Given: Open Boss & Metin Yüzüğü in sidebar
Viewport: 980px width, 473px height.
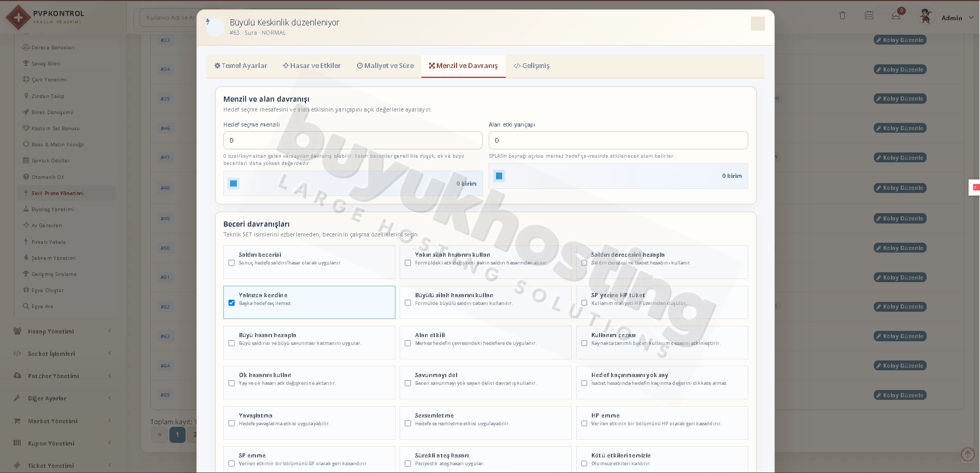Looking at the screenshot, I should pos(57,145).
